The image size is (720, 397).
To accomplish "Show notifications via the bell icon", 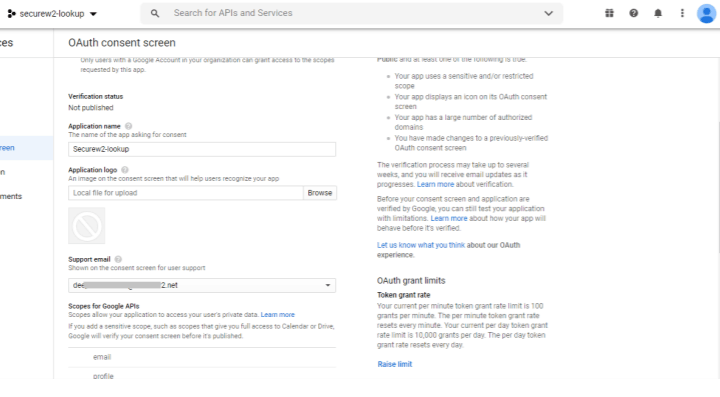I will pyautogui.click(x=658, y=13).
